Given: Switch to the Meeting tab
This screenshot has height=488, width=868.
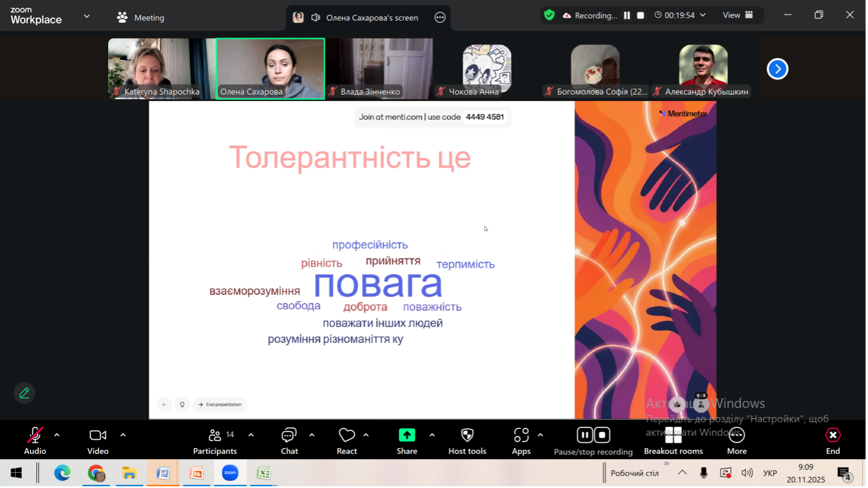Looking at the screenshot, I should [141, 18].
